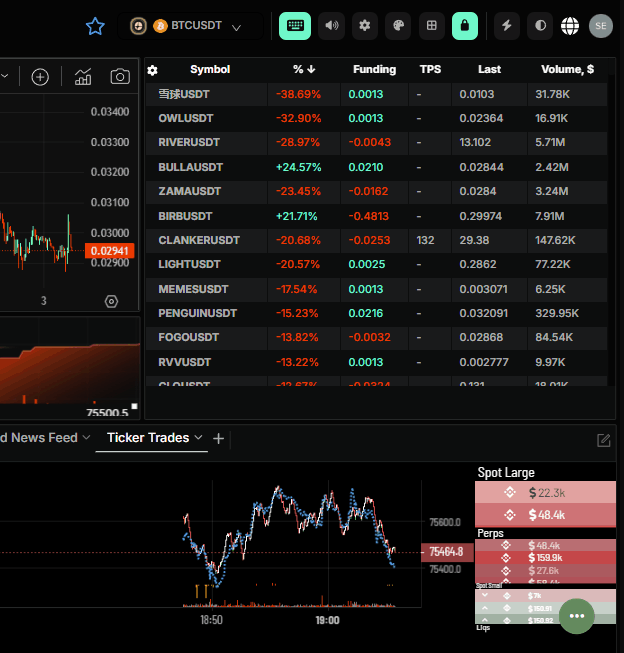Sort by the % column header
Screen dimensions: 624x653
click(x=304, y=70)
